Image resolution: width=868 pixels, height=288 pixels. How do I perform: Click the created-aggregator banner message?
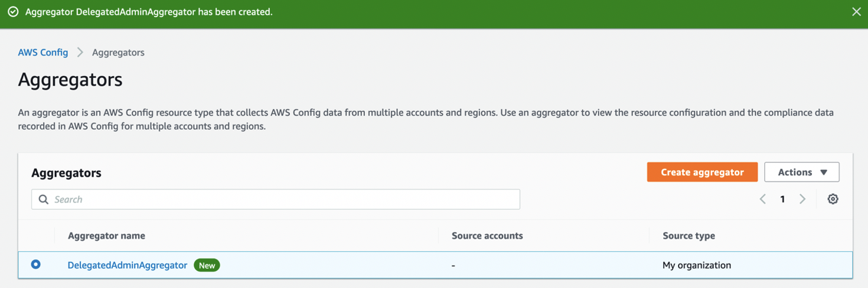pyautogui.click(x=149, y=12)
